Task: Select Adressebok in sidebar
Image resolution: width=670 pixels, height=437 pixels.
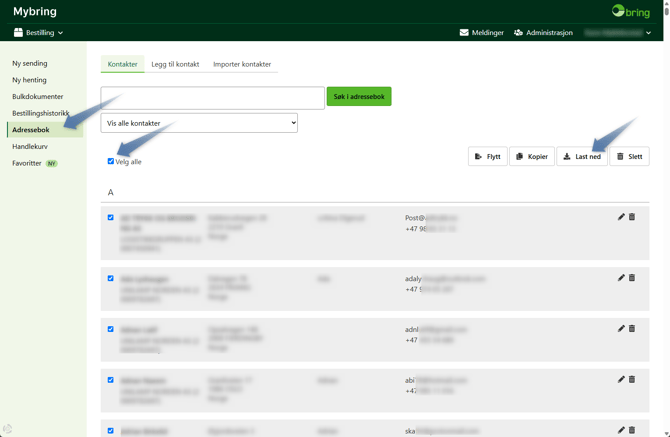Action: coord(45,129)
